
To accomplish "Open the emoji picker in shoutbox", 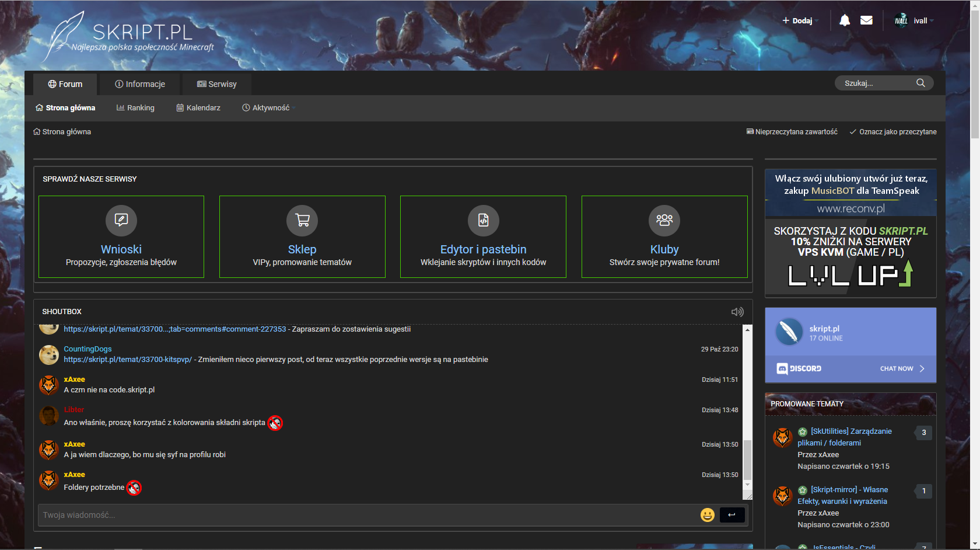I will point(708,515).
